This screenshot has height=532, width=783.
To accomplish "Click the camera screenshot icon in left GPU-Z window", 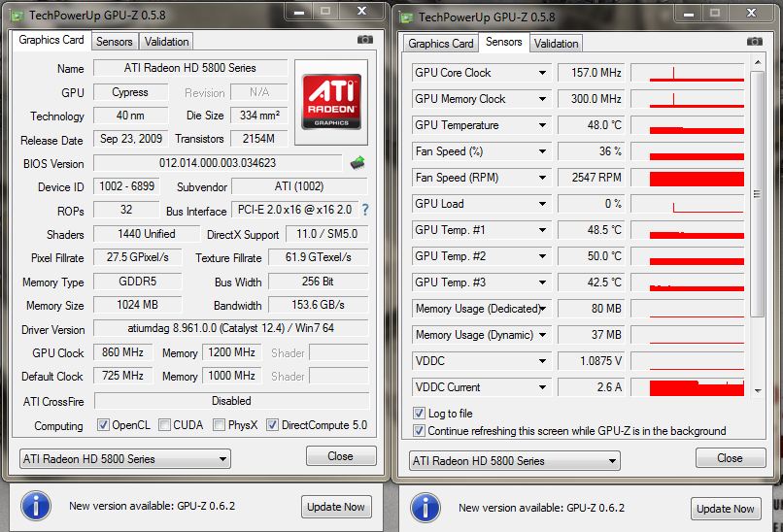I will tap(365, 40).
